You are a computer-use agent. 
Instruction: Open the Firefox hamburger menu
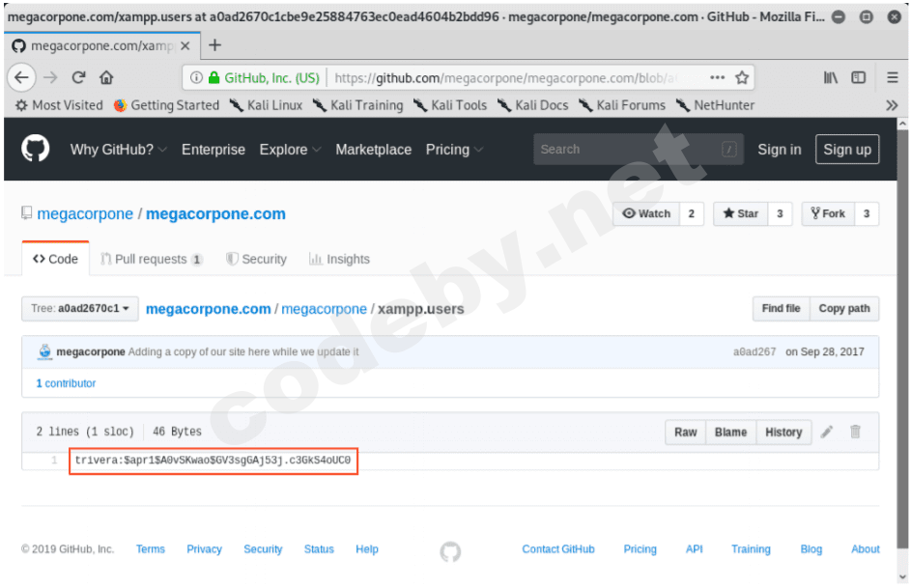[893, 77]
